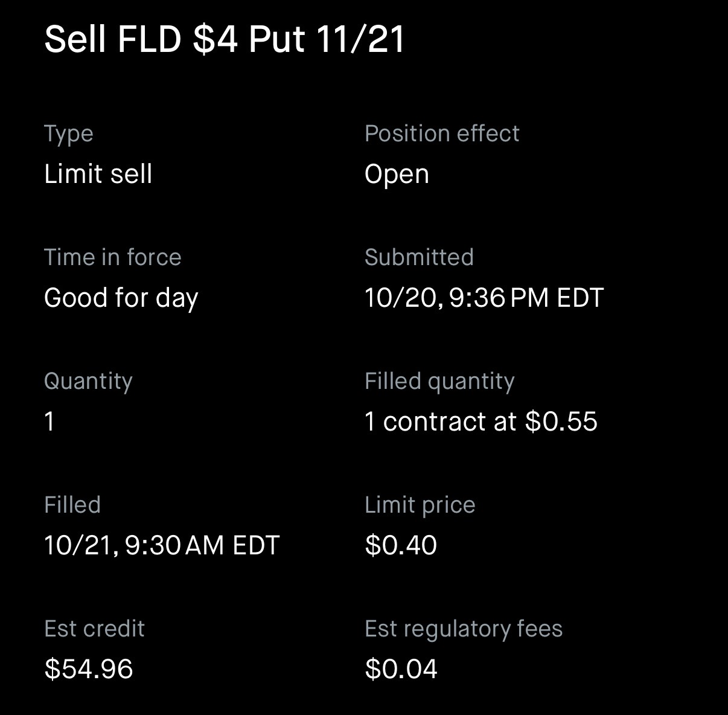
Task: Click the 'Time in force' label
Action: [113, 257]
